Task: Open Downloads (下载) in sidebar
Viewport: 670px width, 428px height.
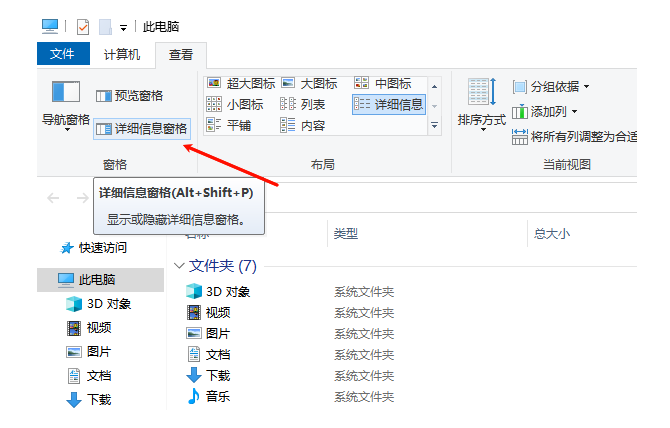Action: (89, 400)
